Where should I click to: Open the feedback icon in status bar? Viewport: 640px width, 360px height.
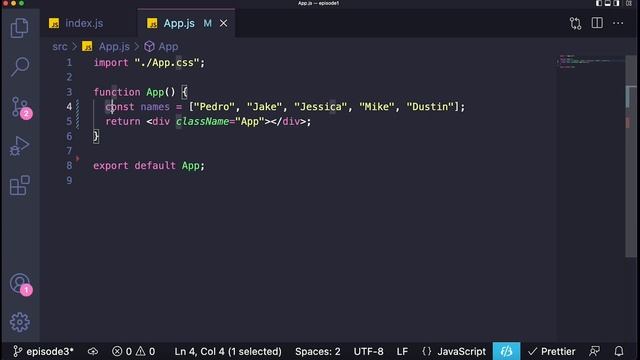(x=594, y=351)
